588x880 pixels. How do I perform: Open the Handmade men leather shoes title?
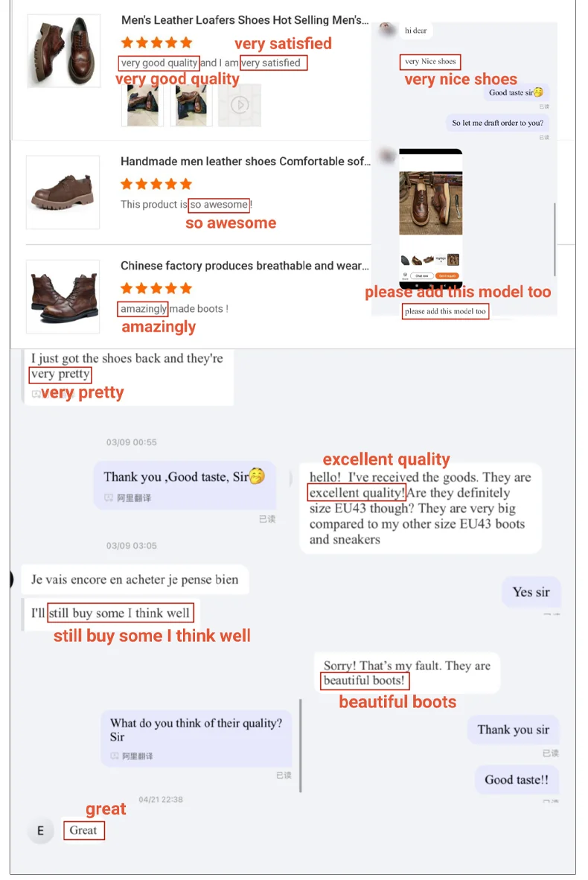(x=245, y=161)
